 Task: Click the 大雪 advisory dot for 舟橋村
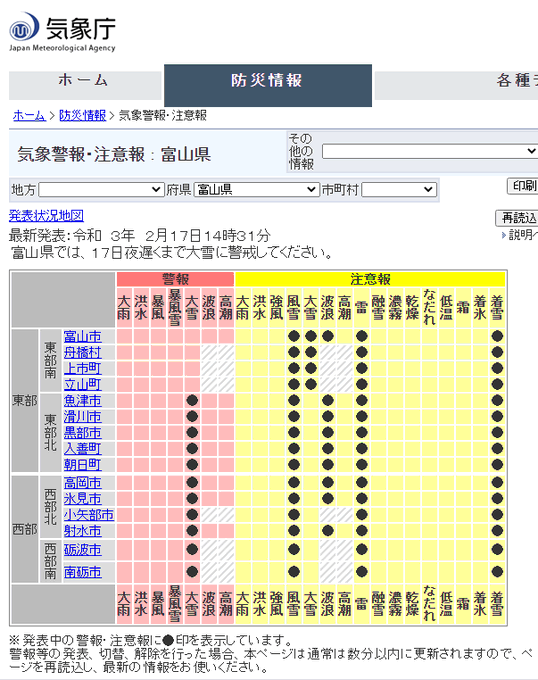[x=311, y=353]
